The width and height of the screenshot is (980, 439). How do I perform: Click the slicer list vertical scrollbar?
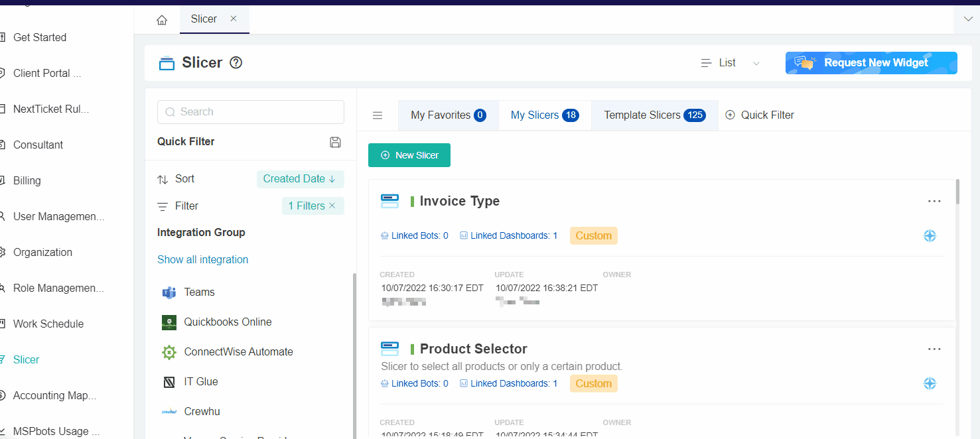point(957,192)
